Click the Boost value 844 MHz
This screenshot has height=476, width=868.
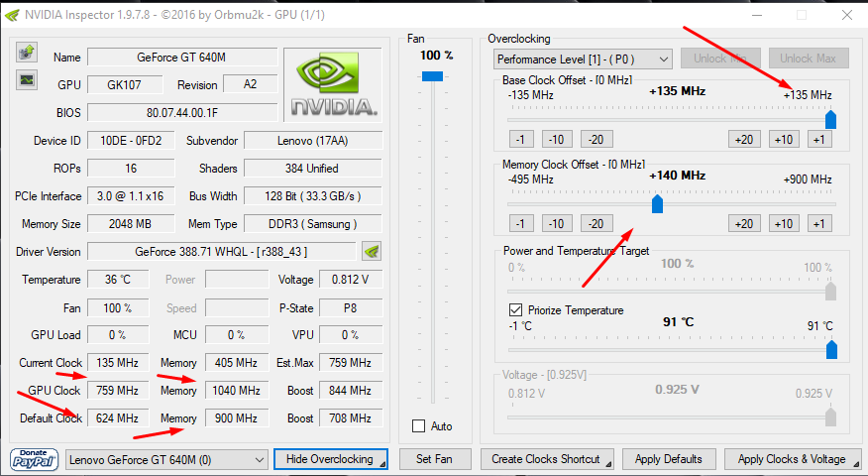click(351, 390)
